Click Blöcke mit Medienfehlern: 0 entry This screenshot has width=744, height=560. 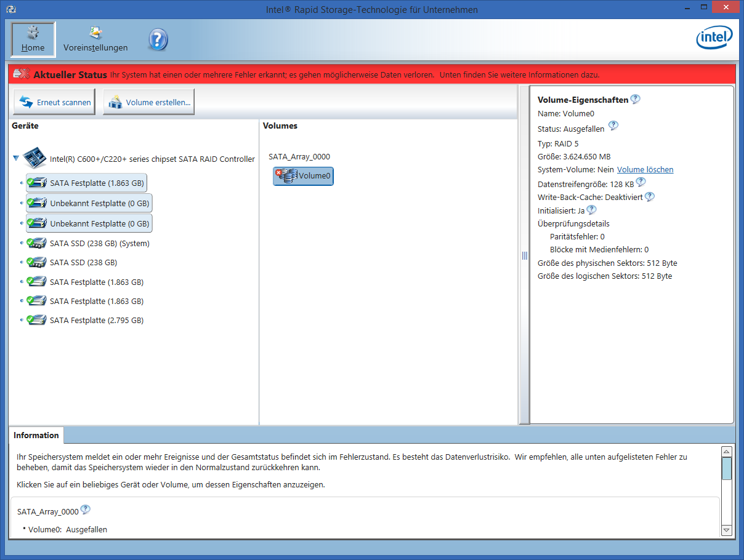click(x=599, y=250)
